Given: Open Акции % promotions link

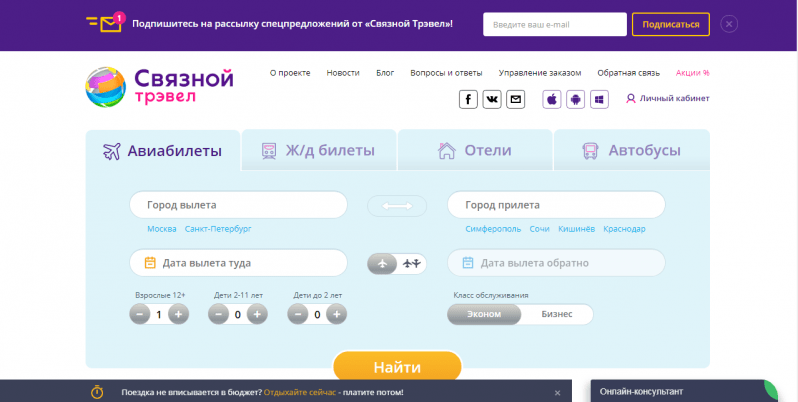Looking at the screenshot, I should click(693, 73).
